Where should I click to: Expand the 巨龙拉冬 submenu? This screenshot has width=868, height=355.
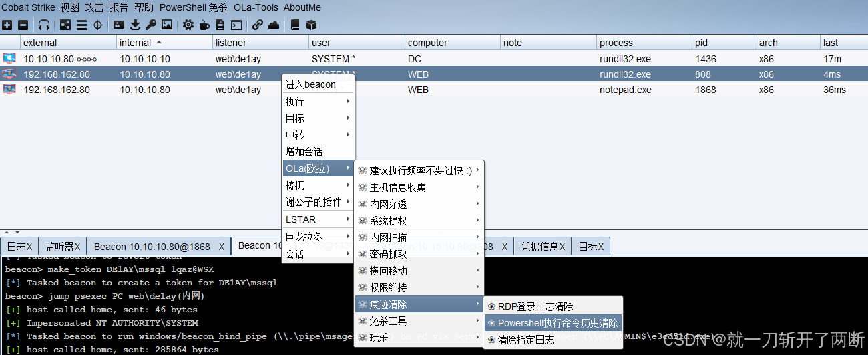point(318,237)
